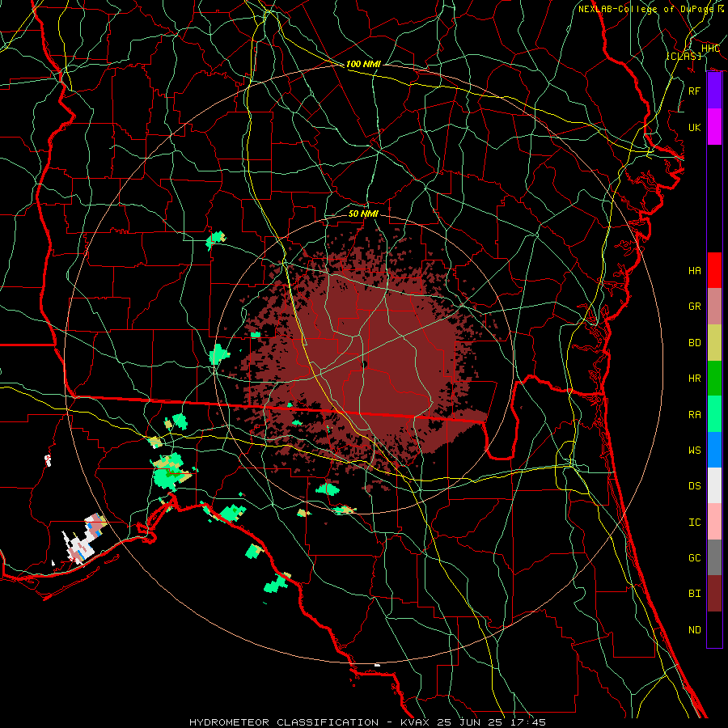
Task: Click the red HA legend color swatch
Action: pyautogui.click(x=714, y=270)
